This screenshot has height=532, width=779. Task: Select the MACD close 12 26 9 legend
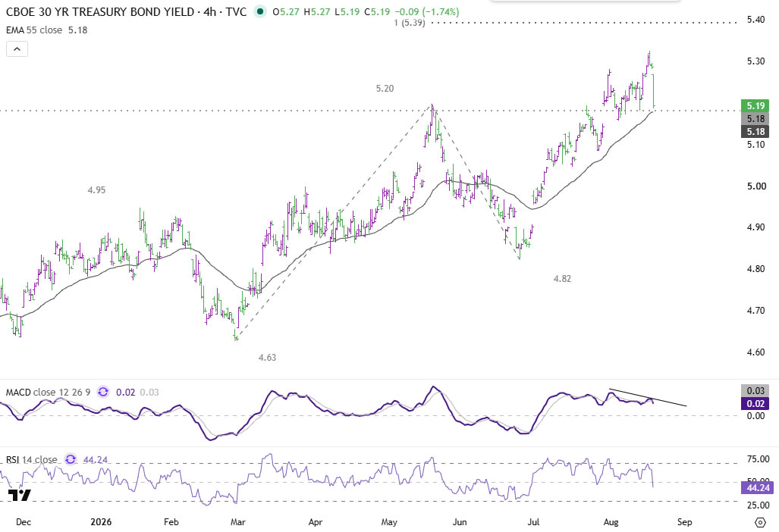click(x=49, y=392)
